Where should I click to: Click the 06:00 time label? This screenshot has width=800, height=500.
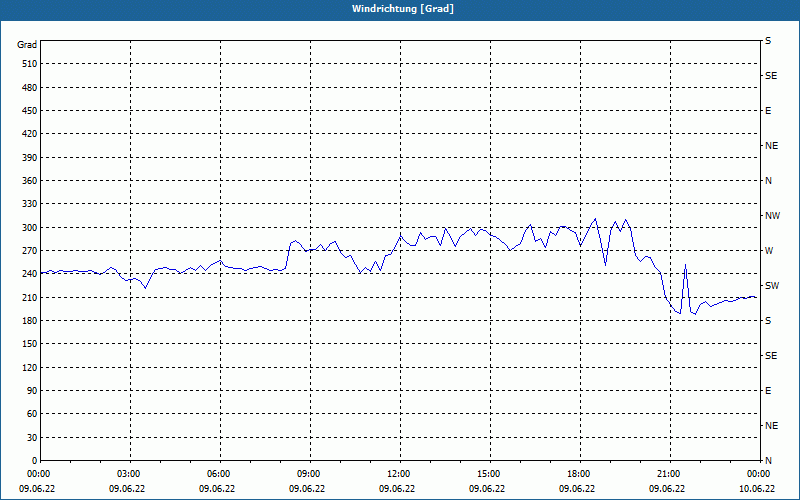tap(220, 473)
